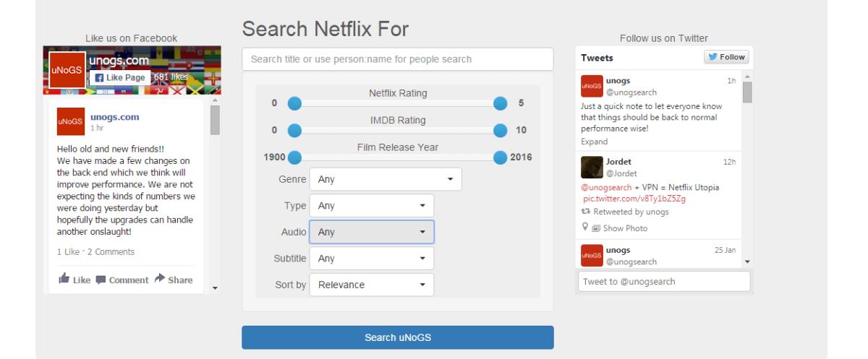Screen dimensions: 868x359
Task: Click the Netflix Rating minimum slider handle
Action: pyautogui.click(x=294, y=103)
